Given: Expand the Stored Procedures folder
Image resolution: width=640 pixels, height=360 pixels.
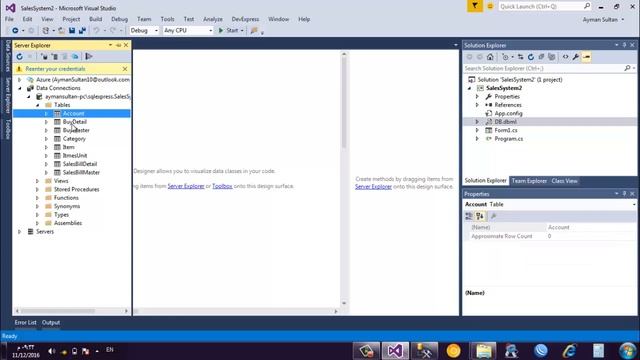Looking at the screenshot, I should tap(37, 189).
